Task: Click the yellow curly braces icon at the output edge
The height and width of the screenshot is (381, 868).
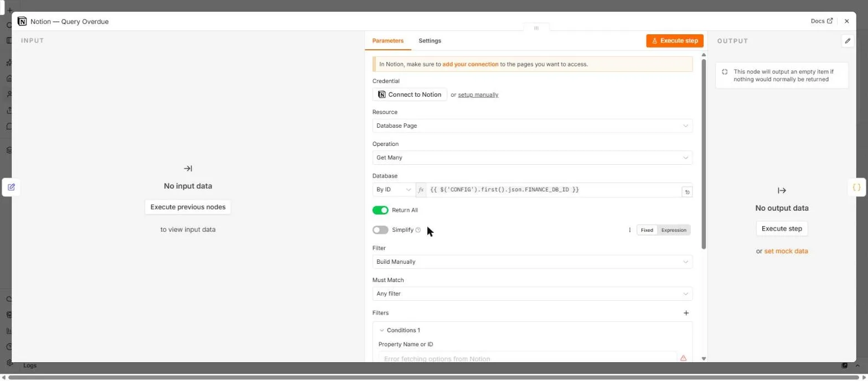Action: click(x=856, y=187)
